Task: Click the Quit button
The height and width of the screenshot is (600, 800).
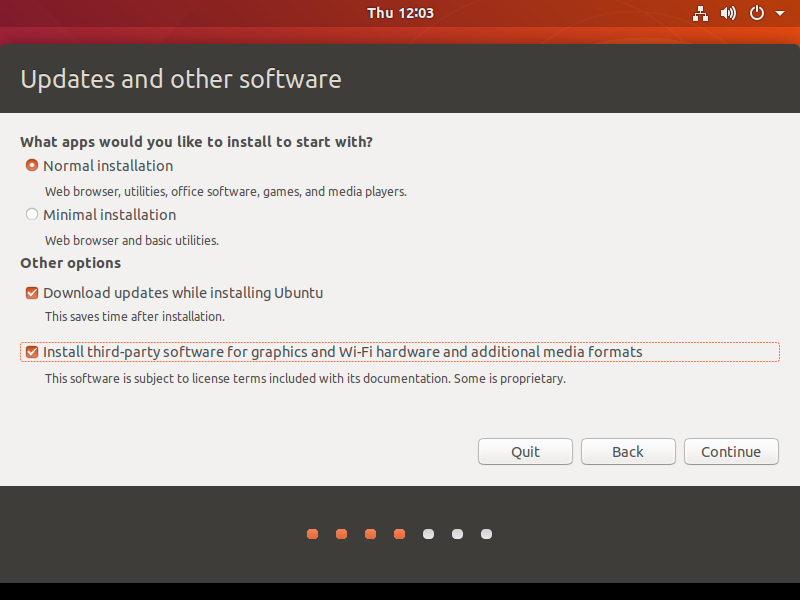Action: point(525,452)
